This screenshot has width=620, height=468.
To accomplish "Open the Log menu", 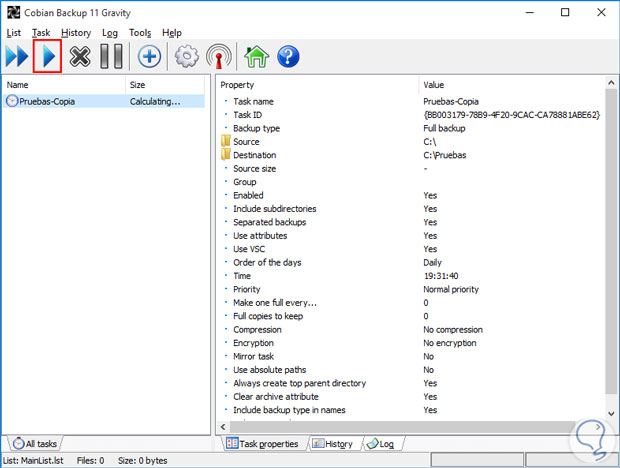I will pyautogui.click(x=110, y=33).
